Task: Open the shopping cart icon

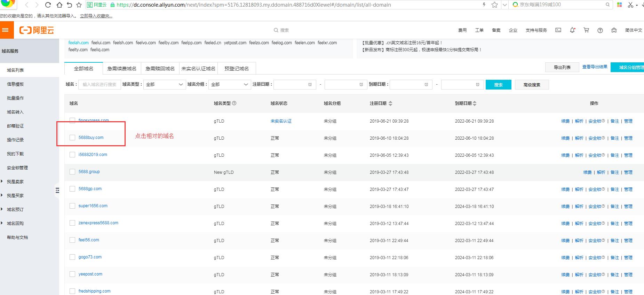Action: click(x=586, y=30)
